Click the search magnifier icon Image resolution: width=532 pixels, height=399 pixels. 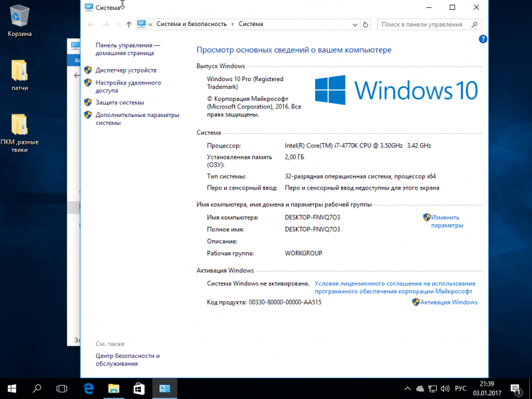click(x=475, y=25)
